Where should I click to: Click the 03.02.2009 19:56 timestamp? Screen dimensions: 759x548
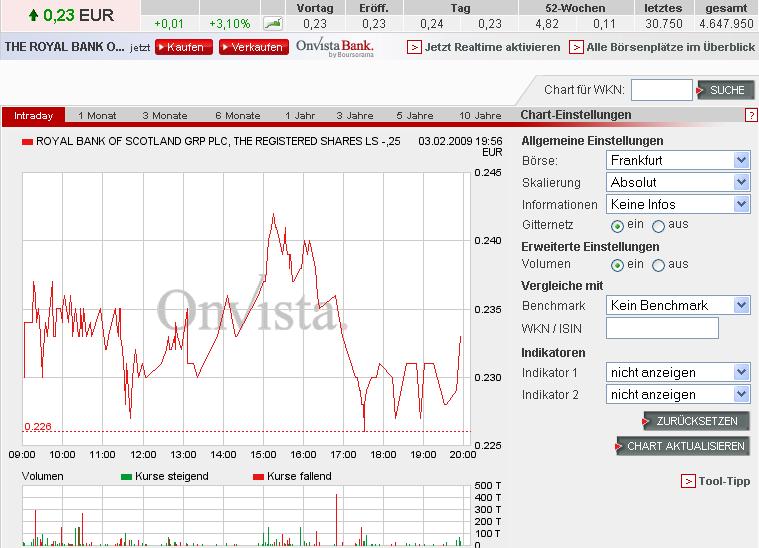tap(460, 141)
